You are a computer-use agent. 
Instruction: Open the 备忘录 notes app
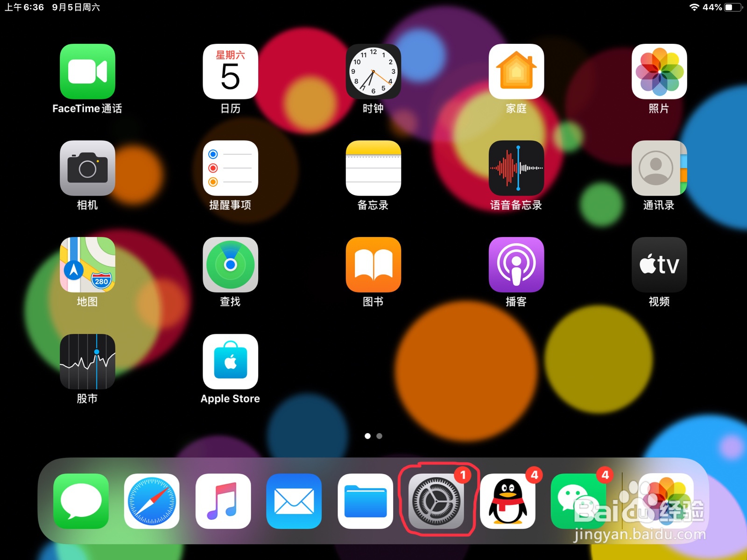[x=373, y=168]
